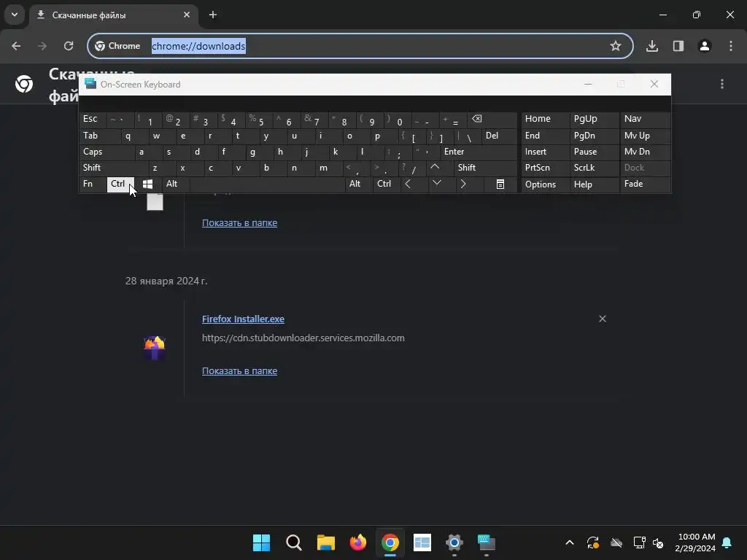
Task: Tap the context menu key on keyboard
Action: point(500,184)
